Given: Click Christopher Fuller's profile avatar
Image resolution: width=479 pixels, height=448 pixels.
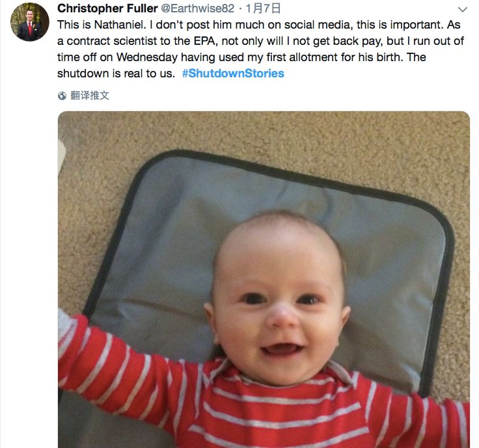Looking at the screenshot, I should pos(30,21).
